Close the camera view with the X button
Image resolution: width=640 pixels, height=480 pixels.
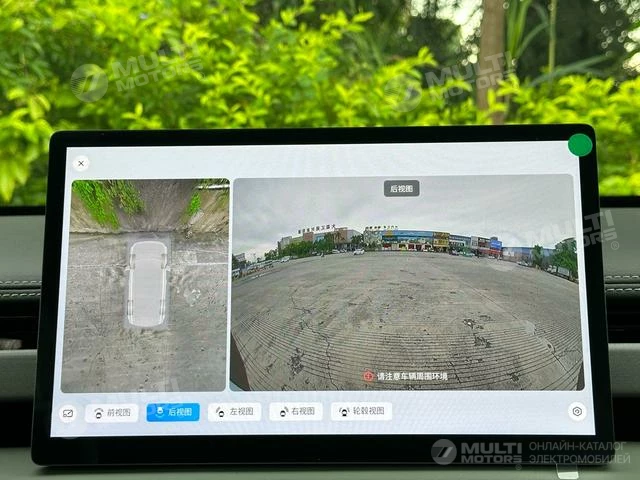pos(81,163)
